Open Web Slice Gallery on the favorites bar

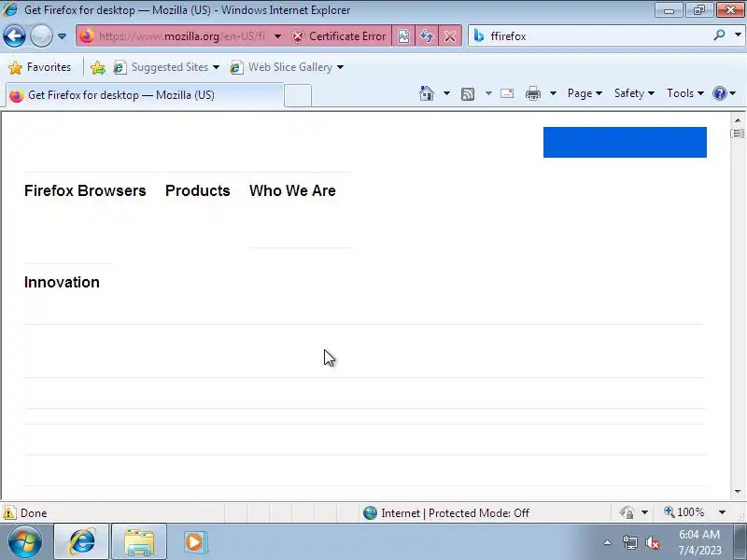point(286,67)
